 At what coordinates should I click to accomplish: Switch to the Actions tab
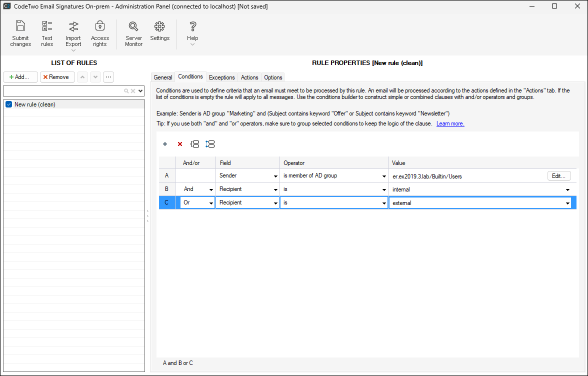pos(249,77)
